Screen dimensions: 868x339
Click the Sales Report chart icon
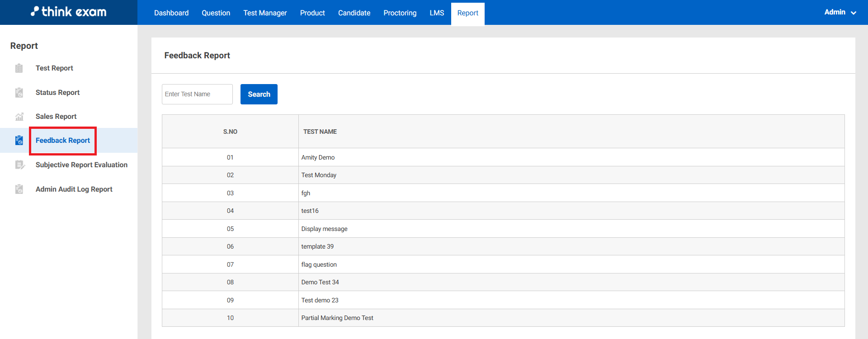coord(19,117)
